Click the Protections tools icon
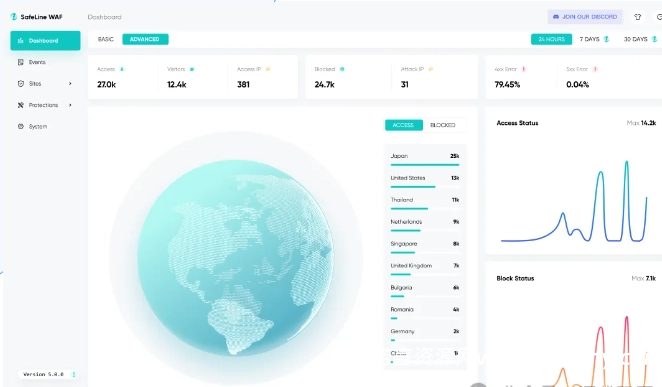 coord(21,105)
